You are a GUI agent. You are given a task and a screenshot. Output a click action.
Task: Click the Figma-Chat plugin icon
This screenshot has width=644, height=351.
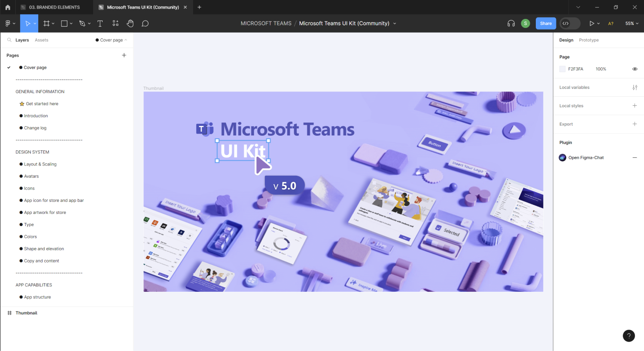[562, 158]
